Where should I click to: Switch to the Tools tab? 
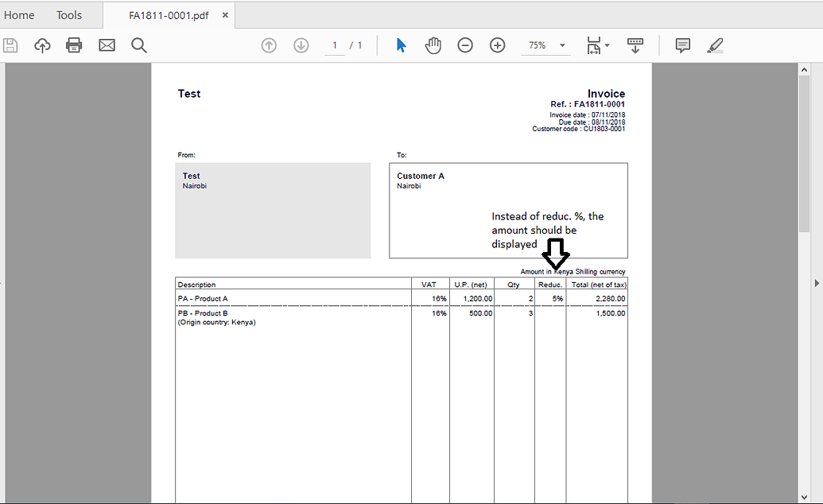pos(68,14)
